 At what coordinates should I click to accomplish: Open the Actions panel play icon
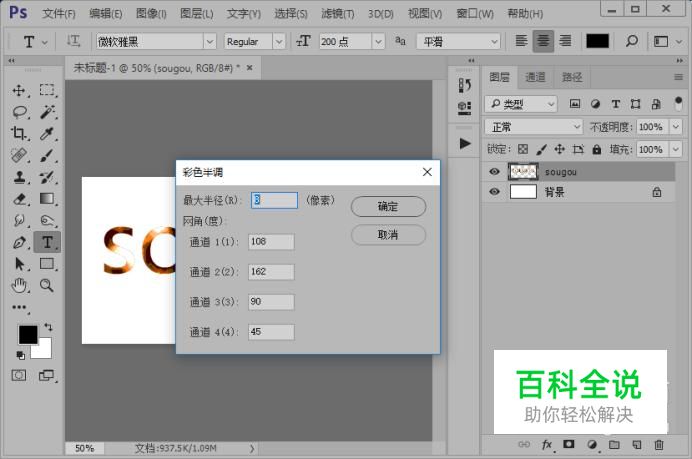click(465, 143)
